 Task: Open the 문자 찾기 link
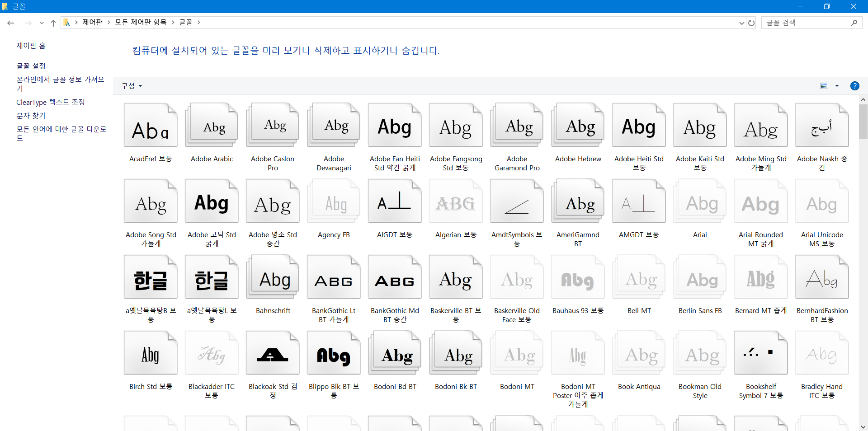[x=31, y=116]
